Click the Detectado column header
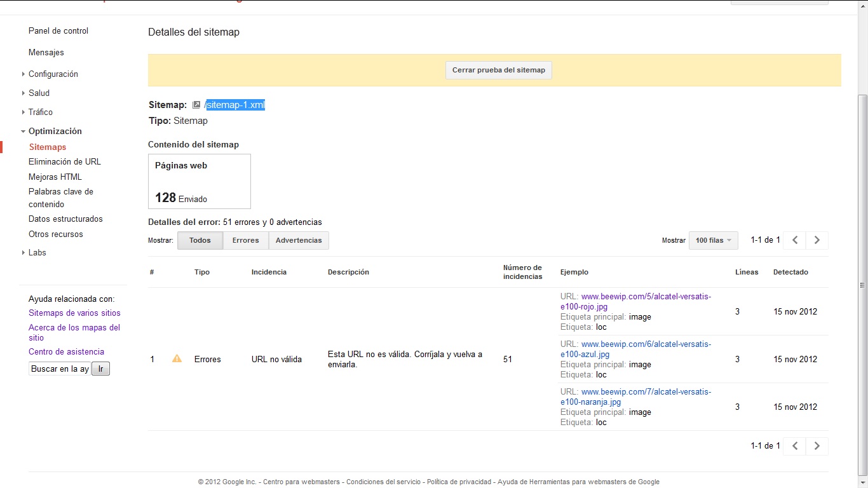This screenshot has height=488, width=868. click(790, 272)
